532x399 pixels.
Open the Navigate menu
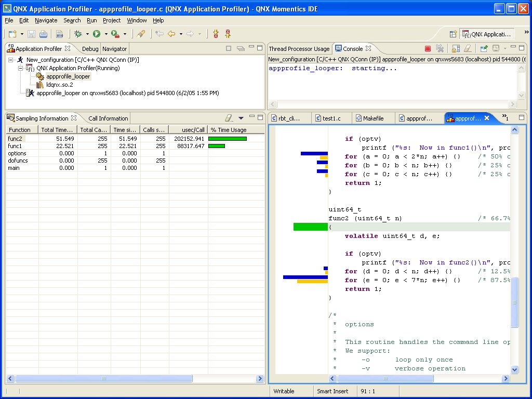[x=46, y=20]
